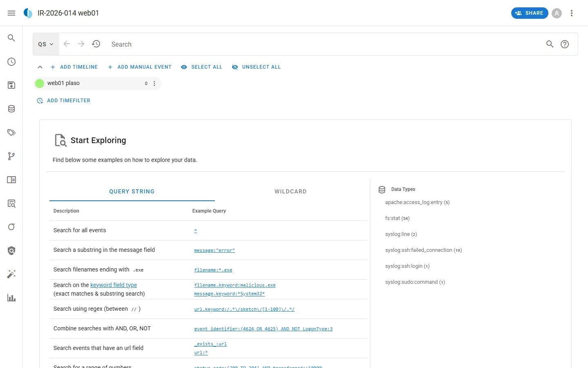Select apache:access_log:entry data type

pyautogui.click(x=417, y=202)
